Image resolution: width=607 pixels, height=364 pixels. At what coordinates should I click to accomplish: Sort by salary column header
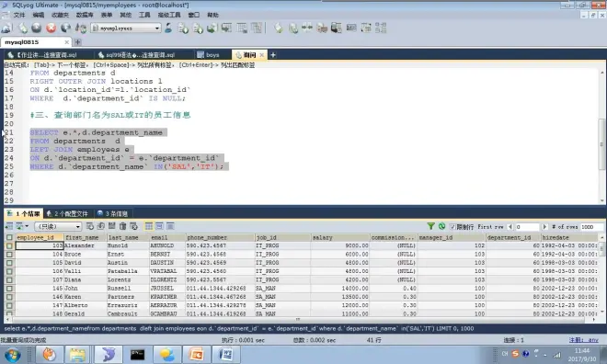click(340, 237)
